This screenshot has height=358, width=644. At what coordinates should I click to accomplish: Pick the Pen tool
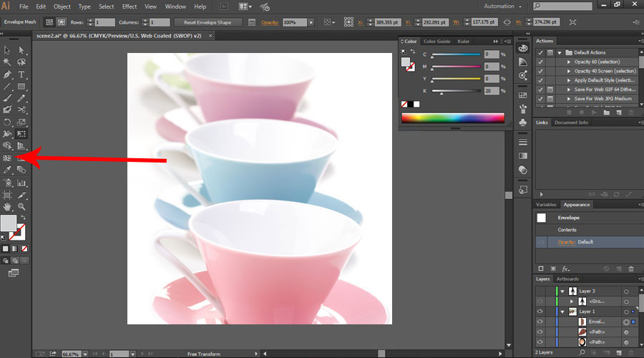[7, 74]
